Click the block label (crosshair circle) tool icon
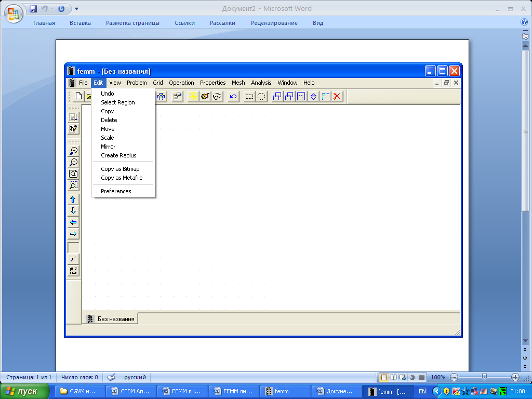532x399 pixels. click(x=161, y=97)
